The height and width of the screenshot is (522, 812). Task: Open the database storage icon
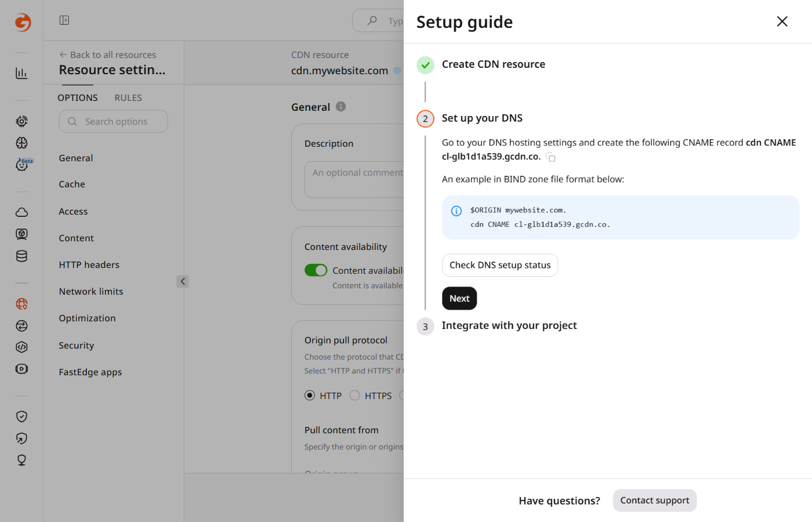21,256
